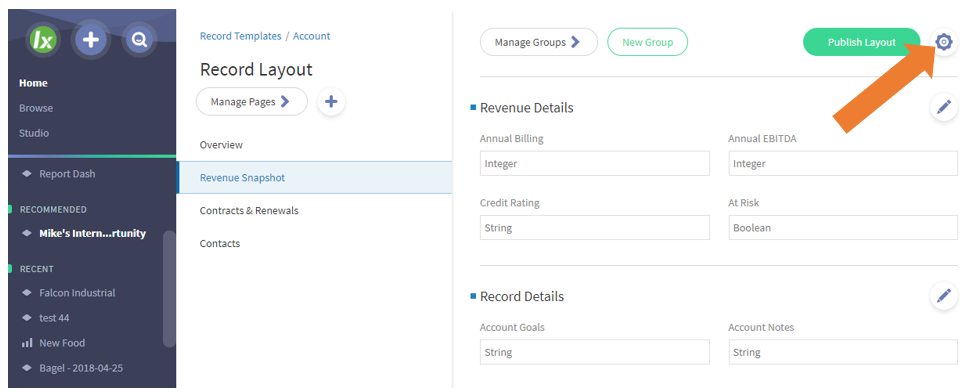Switch to Contracts & Renewals page
Screen dimensions: 967x392
click(x=249, y=210)
